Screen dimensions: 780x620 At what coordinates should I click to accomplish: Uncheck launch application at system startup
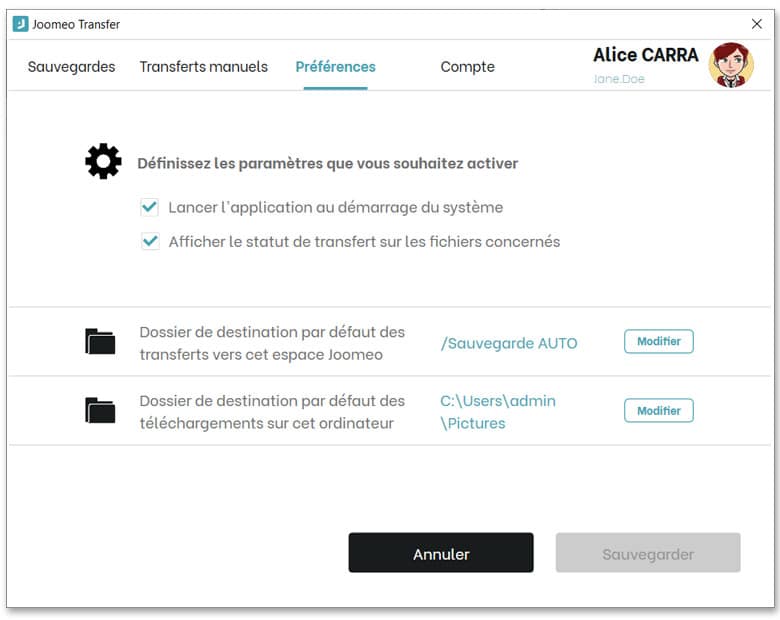(x=150, y=207)
